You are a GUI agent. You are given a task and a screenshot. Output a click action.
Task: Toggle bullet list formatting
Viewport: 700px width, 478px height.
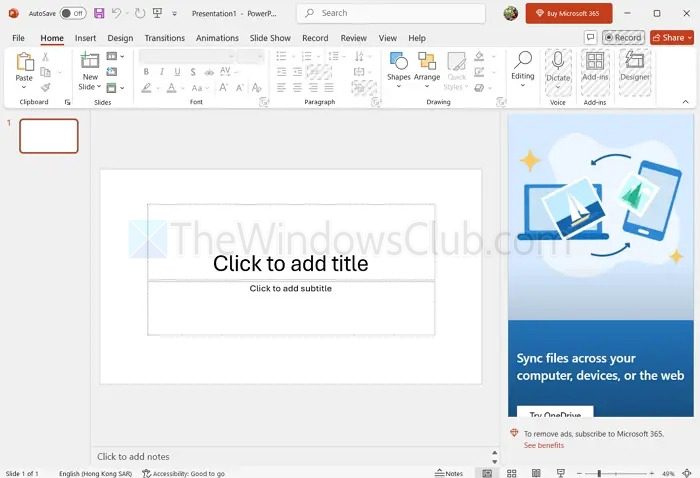point(281,56)
